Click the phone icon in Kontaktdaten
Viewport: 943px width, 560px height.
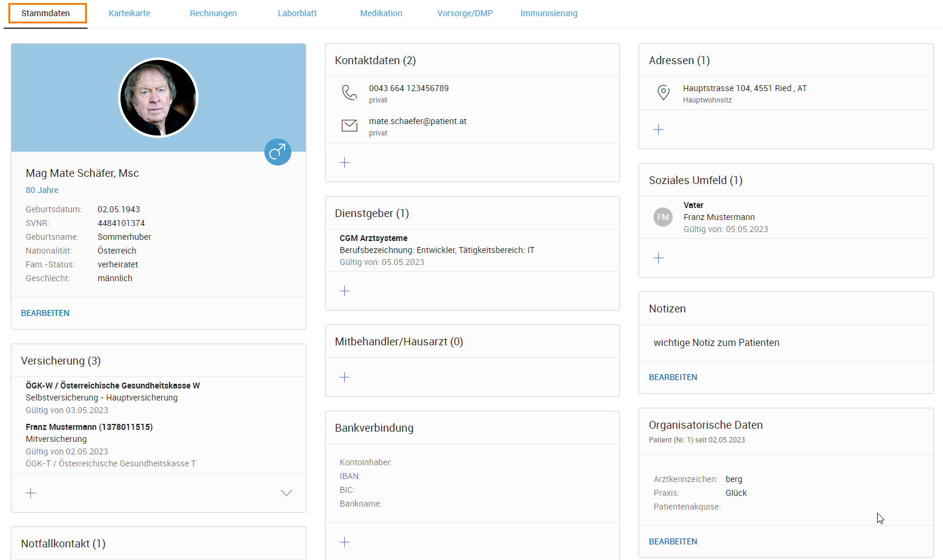click(349, 92)
